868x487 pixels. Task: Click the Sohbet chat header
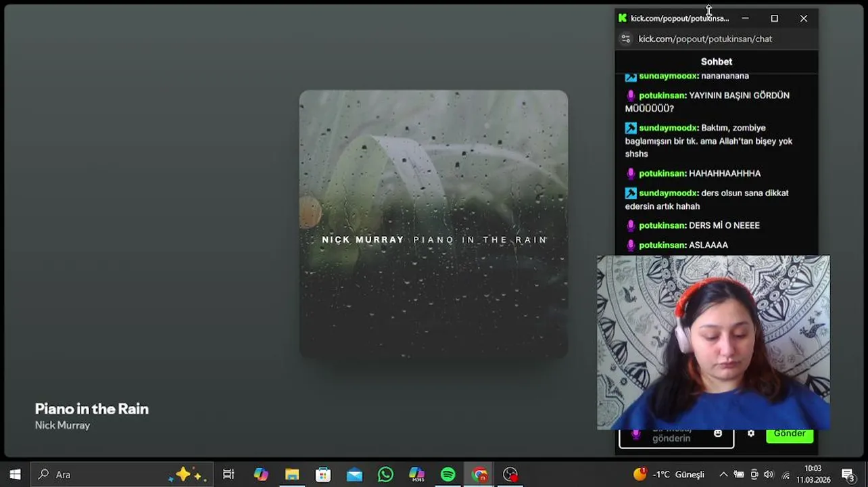point(717,62)
